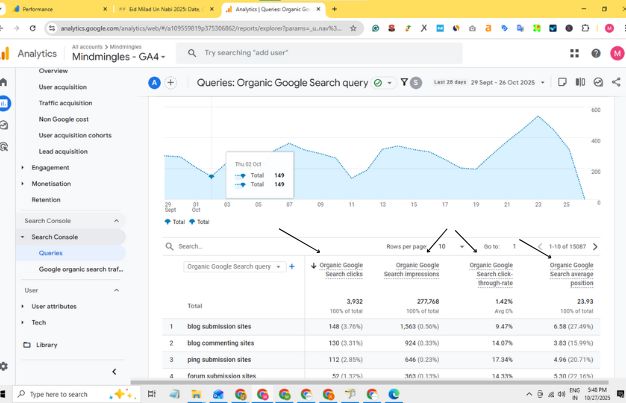Reload the page with the refresh icon
Image resolution: width=626 pixels, height=403 pixels.
click(33, 28)
